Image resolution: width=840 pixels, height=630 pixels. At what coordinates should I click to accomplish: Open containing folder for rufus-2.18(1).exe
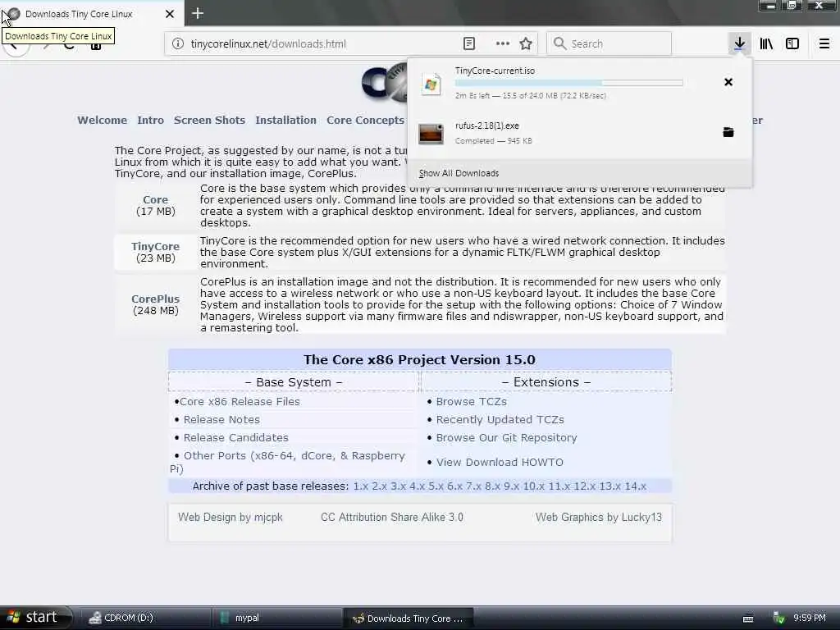point(728,132)
